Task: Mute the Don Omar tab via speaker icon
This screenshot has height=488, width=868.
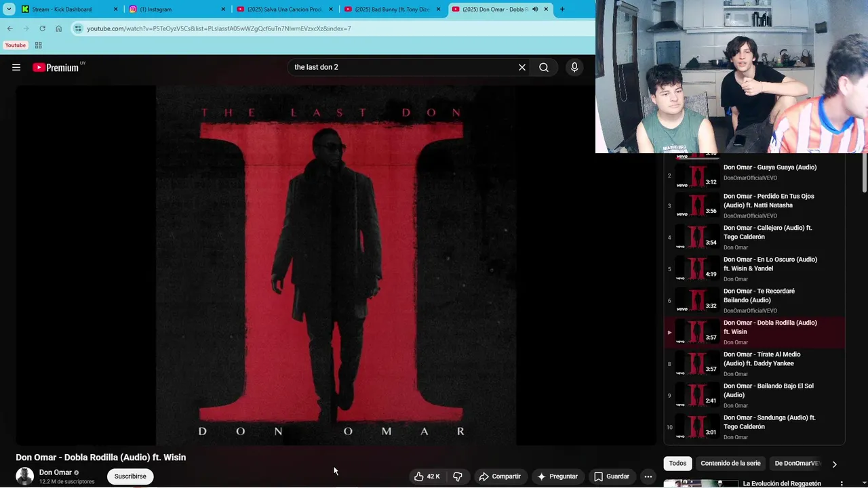Action: (x=535, y=9)
